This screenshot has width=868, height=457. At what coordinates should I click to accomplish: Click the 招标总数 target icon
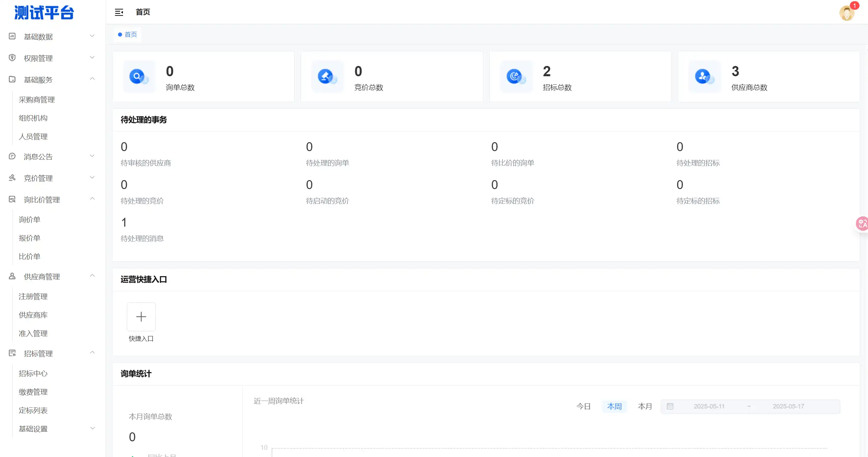pos(516,77)
